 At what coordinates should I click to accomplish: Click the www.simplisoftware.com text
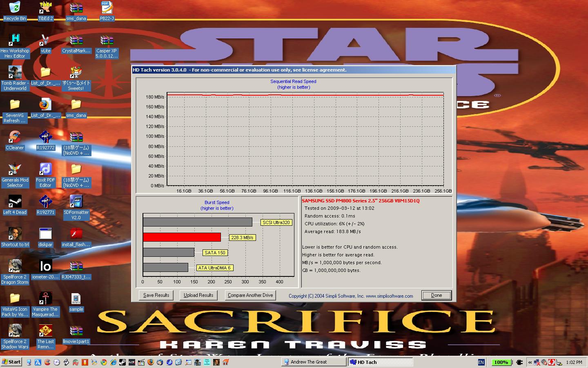coord(389,296)
